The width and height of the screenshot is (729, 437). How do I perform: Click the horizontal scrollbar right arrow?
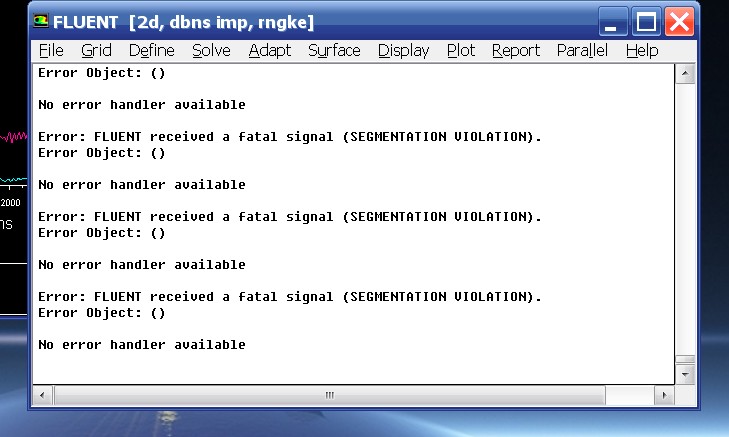pos(664,395)
